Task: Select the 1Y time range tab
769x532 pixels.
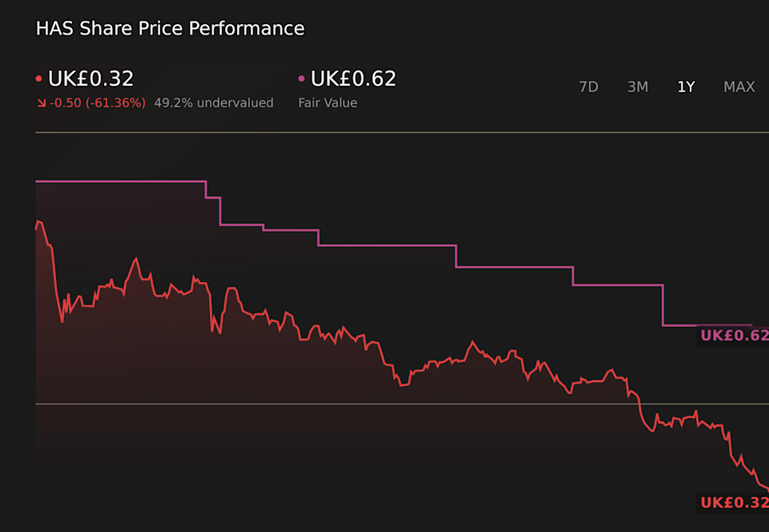Action: tap(686, 87)
